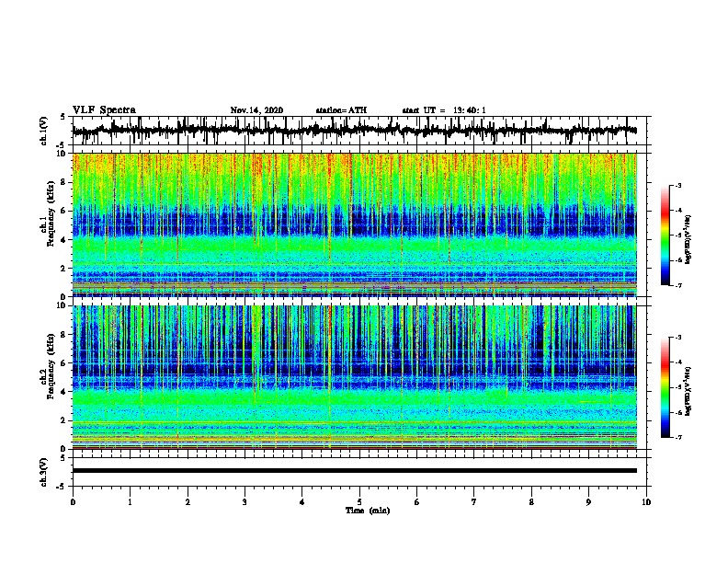This screenshot has height=563, width=728.
Task: Click the ch.2 spectrogram color scale bar
Action: pyautogui.click(x=665, y=387)
